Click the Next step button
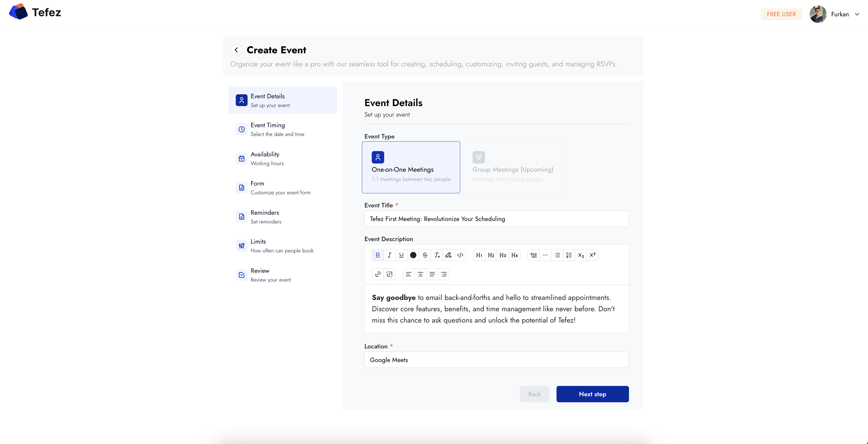868x444 pixels. (592, 394)
